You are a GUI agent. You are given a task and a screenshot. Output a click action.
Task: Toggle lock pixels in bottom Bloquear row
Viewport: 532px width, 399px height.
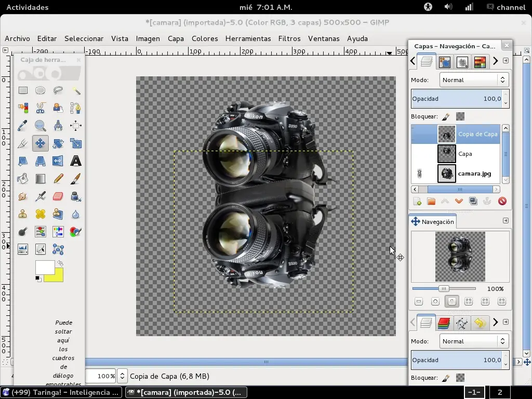tap(446, 378)
